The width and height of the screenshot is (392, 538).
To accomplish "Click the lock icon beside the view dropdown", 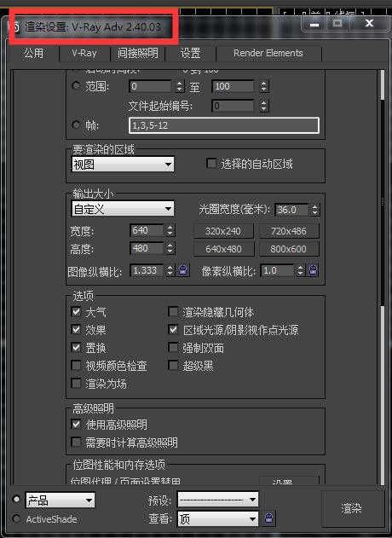I will pos(269,518).
